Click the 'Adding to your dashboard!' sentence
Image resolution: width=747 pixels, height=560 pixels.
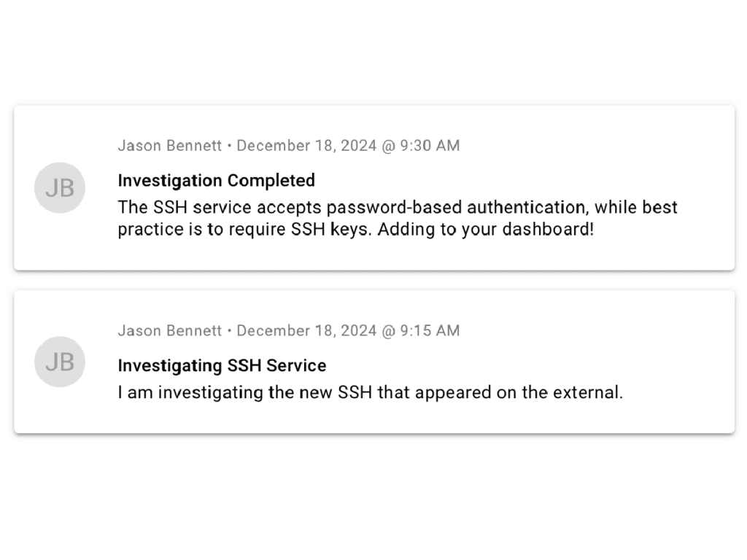coord(486,230)
